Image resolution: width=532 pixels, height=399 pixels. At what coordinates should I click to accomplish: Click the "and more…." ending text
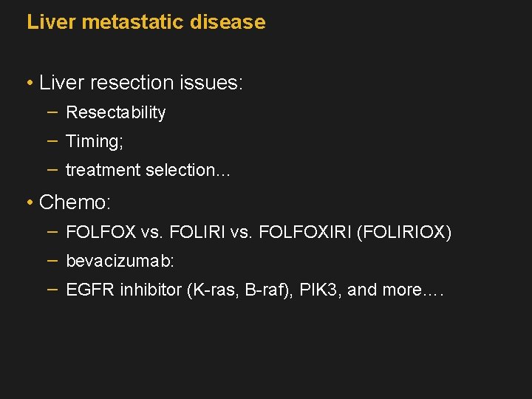[x=395, y=290]
